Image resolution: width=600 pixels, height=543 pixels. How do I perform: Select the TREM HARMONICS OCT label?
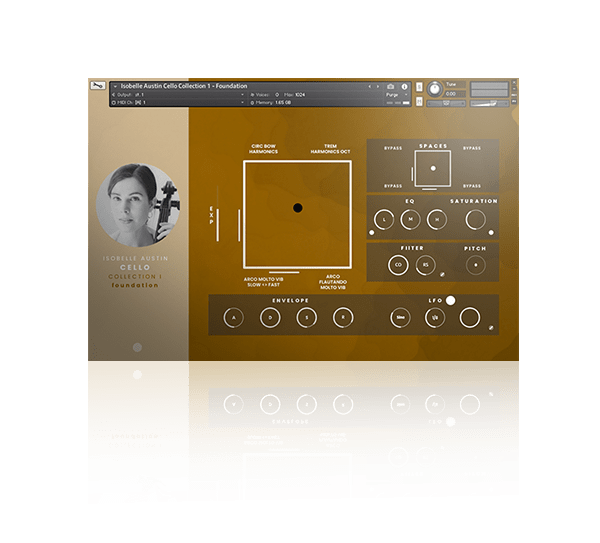click(330, 149)
